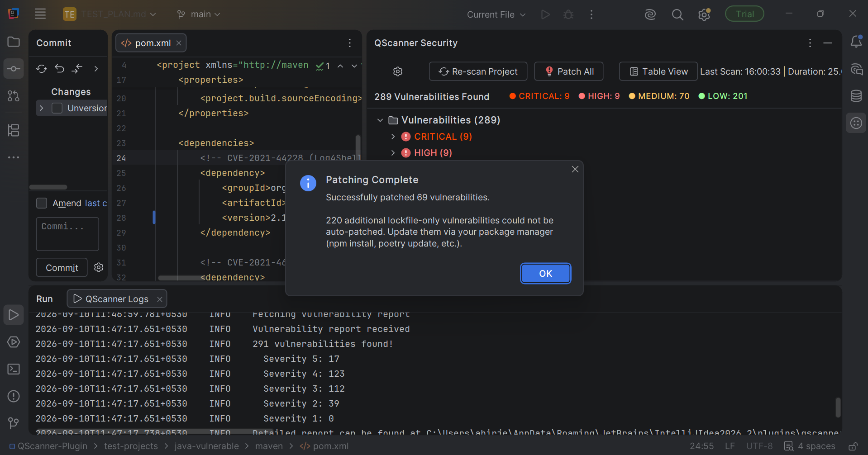Open QScanner Security settings gear
This screenshot has height=455, width=868.
coord(398,71)
